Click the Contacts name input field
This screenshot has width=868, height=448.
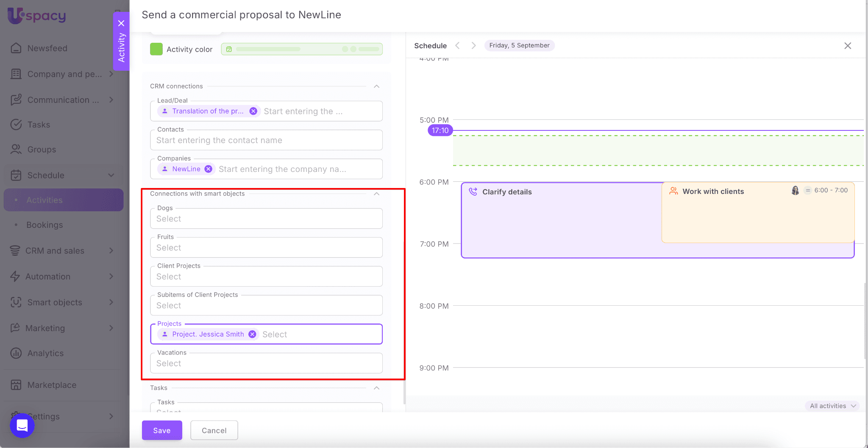(266, 140)
